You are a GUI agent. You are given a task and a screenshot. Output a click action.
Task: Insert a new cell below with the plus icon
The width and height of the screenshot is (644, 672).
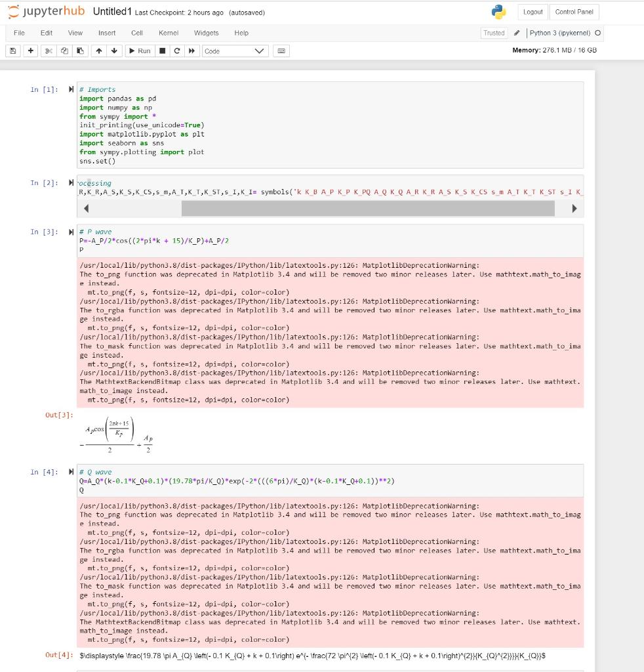[x=30, y=51]
